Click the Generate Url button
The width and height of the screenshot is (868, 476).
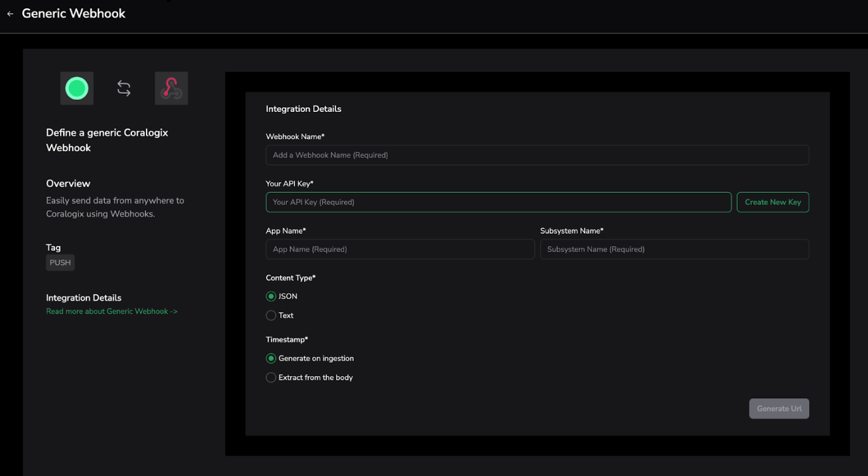pos(778,408)
